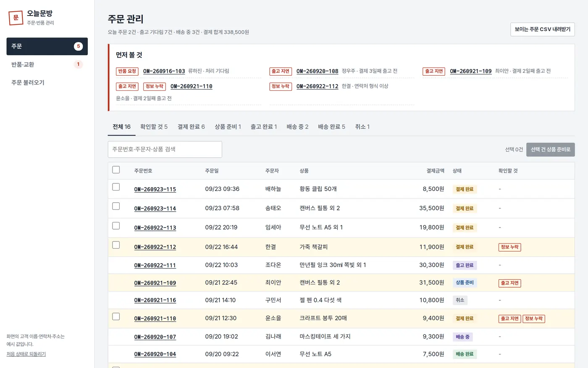This screenshot has width=588, height=368.
Task: Switch to the 배송 완료 5 tab
Action: [x=331, y=127]
